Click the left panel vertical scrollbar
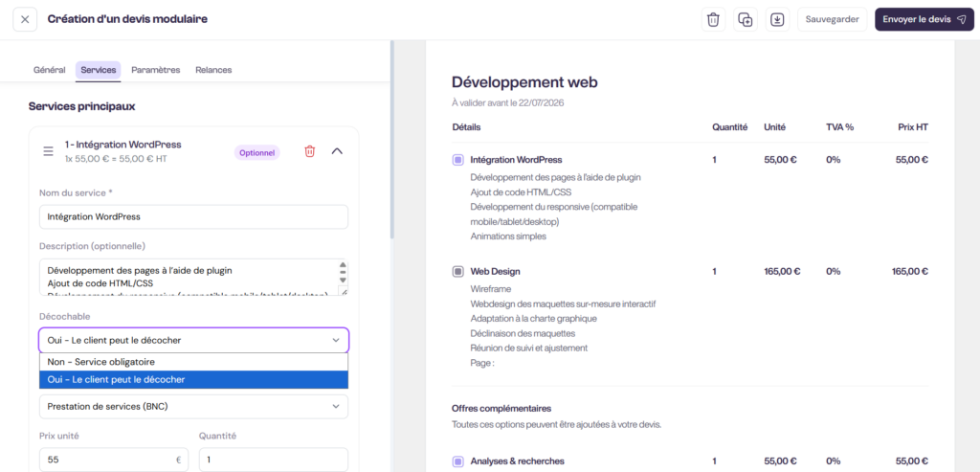 point(392,140)
